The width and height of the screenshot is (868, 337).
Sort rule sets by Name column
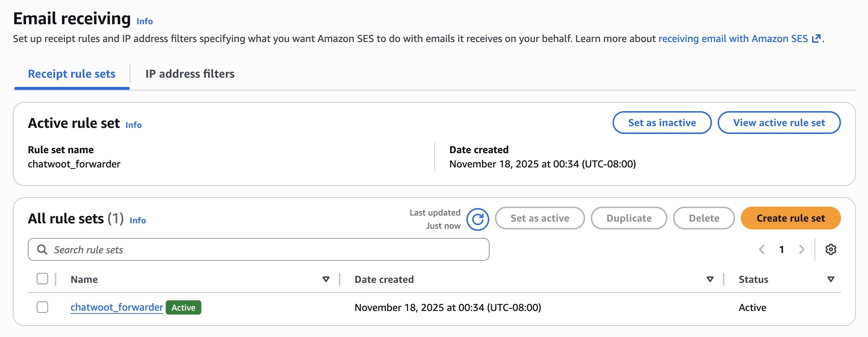pyautogui.click(x=326, y=279)
